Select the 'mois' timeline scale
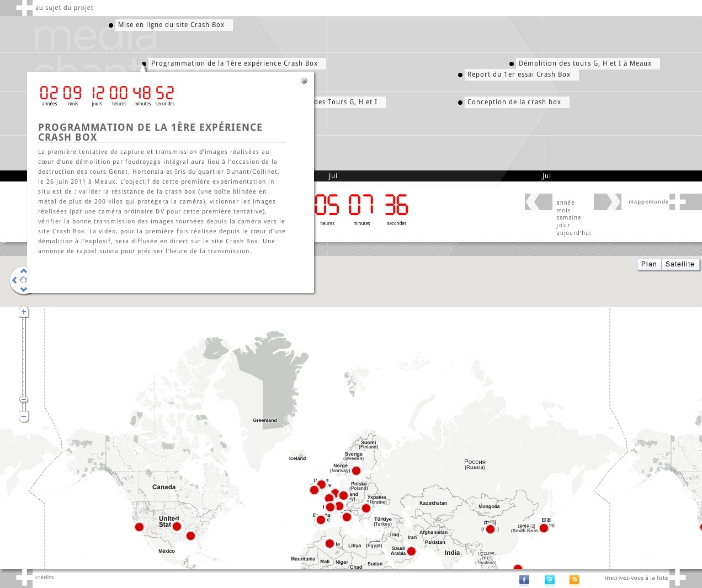This screenshot has height=588, width=702. [563, 210]
